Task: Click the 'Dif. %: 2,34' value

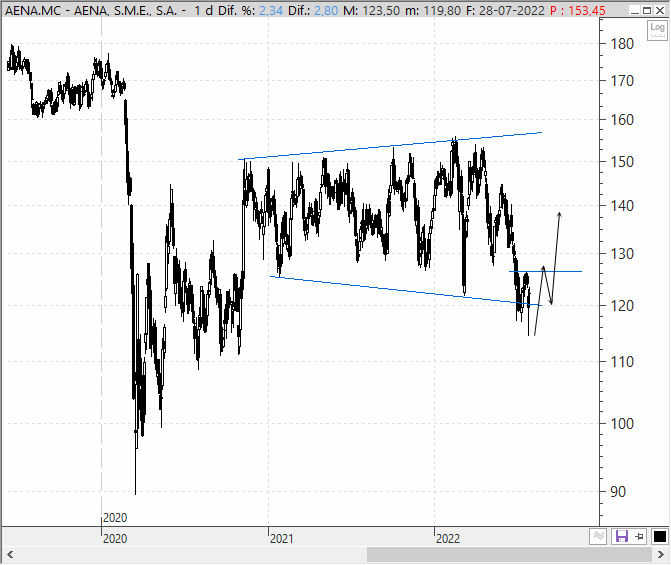Action: coord(250,10)
